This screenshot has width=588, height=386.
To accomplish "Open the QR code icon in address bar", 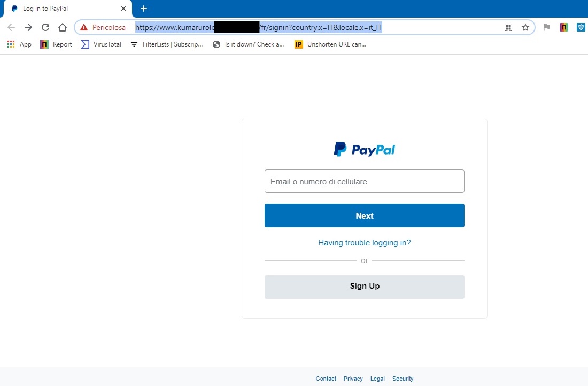I will (x=508, y=27).
